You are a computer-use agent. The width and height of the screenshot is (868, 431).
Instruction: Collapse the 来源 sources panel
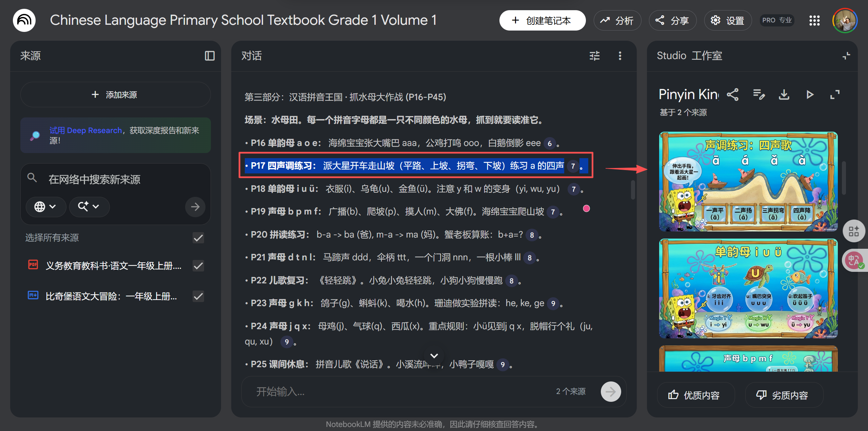click(x=210, y=56)
